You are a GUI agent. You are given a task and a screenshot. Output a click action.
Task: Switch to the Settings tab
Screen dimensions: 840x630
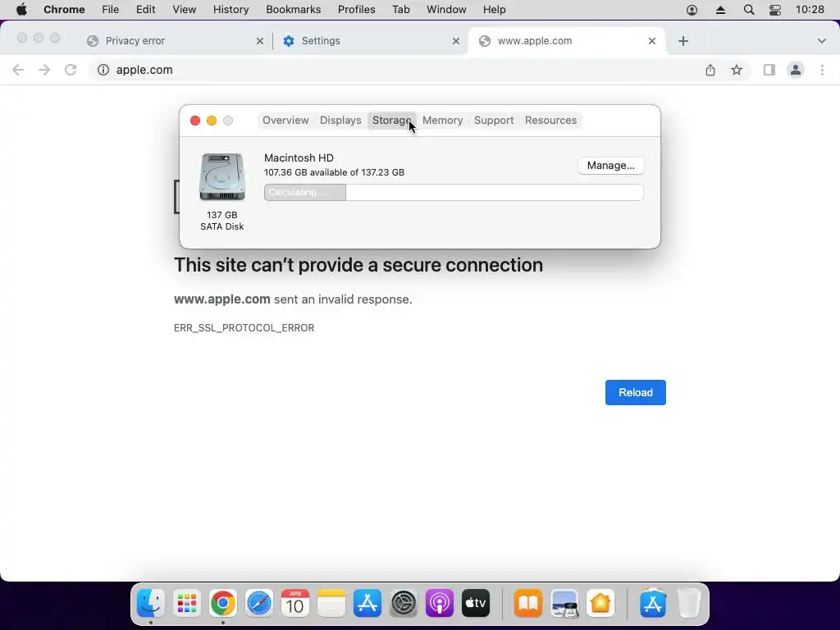pyautogui.click(x=370, y=41)
